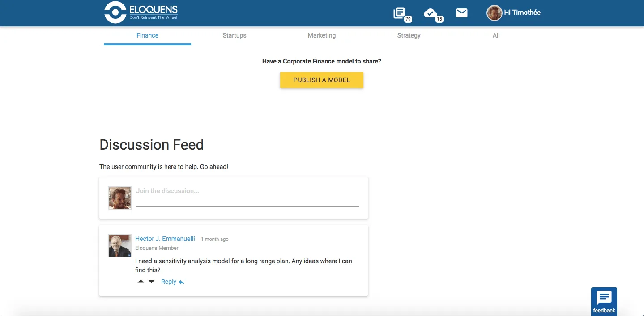Screen dimensions: 644x316
Task: Downvote Hector's post with down arrow
Action: tap(151, 282)
